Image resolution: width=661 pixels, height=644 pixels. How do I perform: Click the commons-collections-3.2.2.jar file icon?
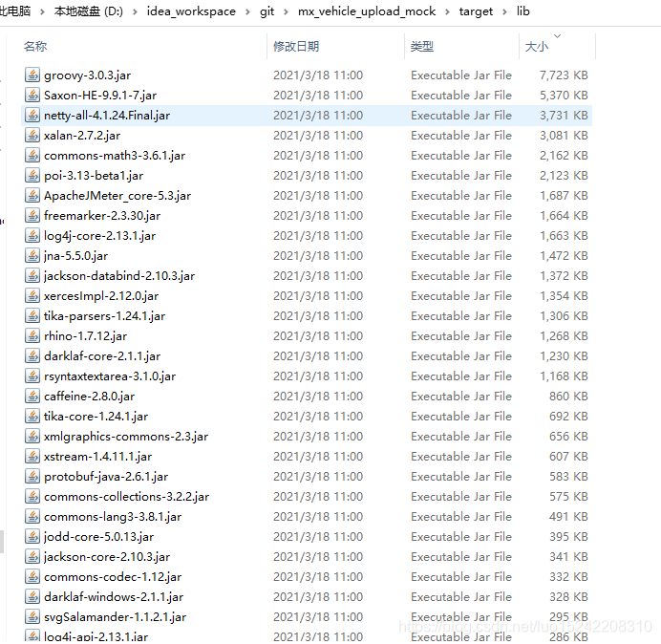coord(32,497)
